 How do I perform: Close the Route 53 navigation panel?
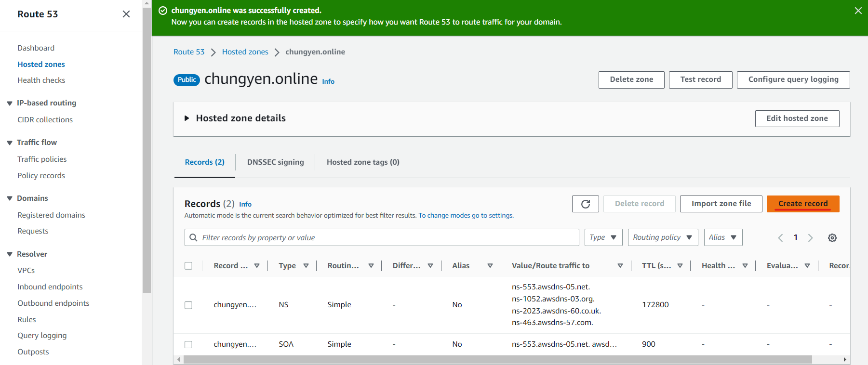pos(126,14)
